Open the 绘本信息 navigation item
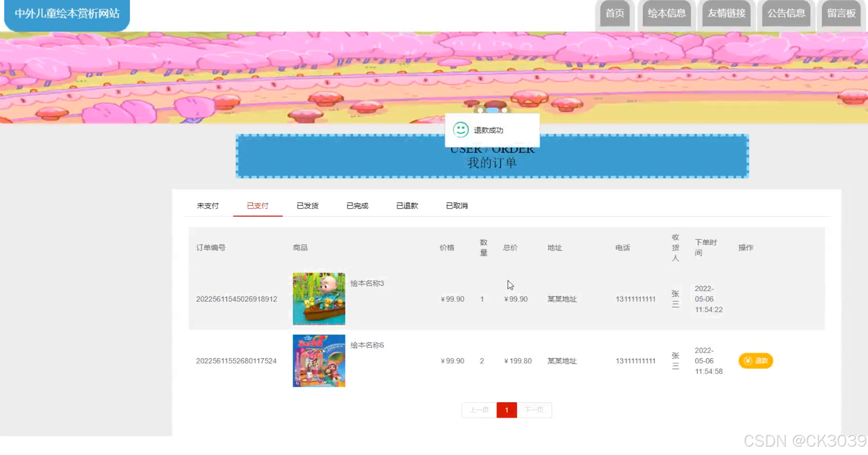This screenshot has height=455, width=868. click(x=667, y=13)
